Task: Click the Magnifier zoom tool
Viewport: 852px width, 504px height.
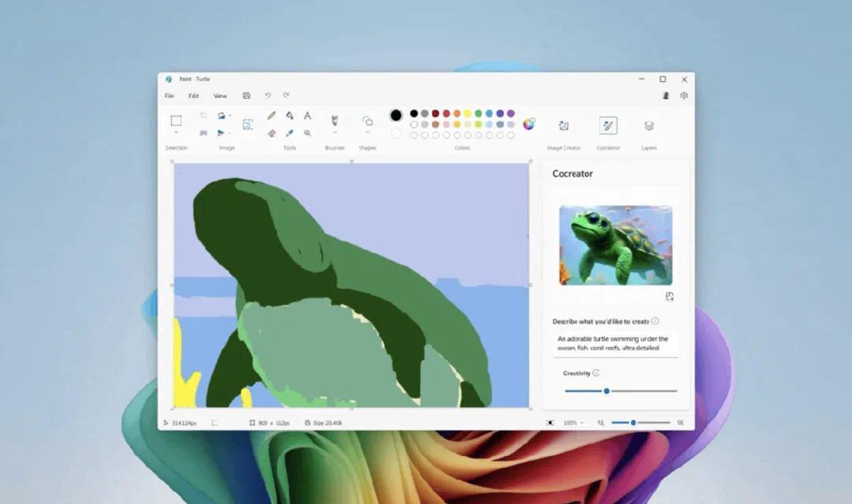Action: (308, 133)
